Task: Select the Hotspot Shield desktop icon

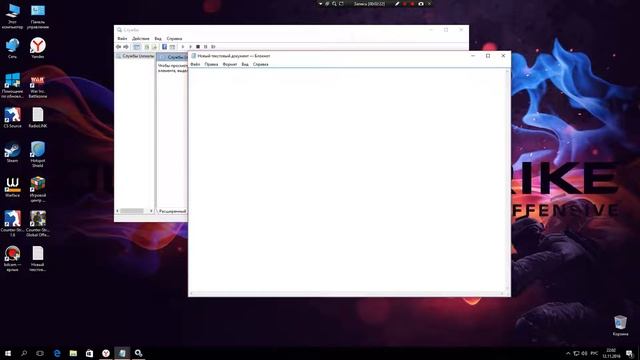Action: pos(38,154)
